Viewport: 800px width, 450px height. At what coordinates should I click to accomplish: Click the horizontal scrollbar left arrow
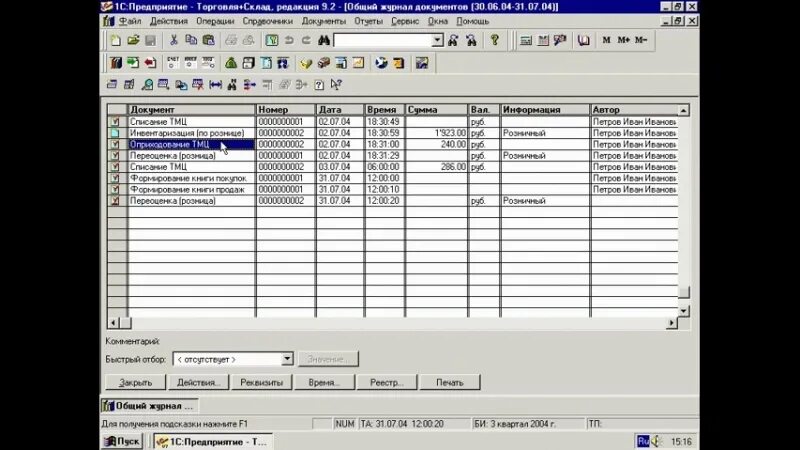pyautogui.click(x=113, y=323)
